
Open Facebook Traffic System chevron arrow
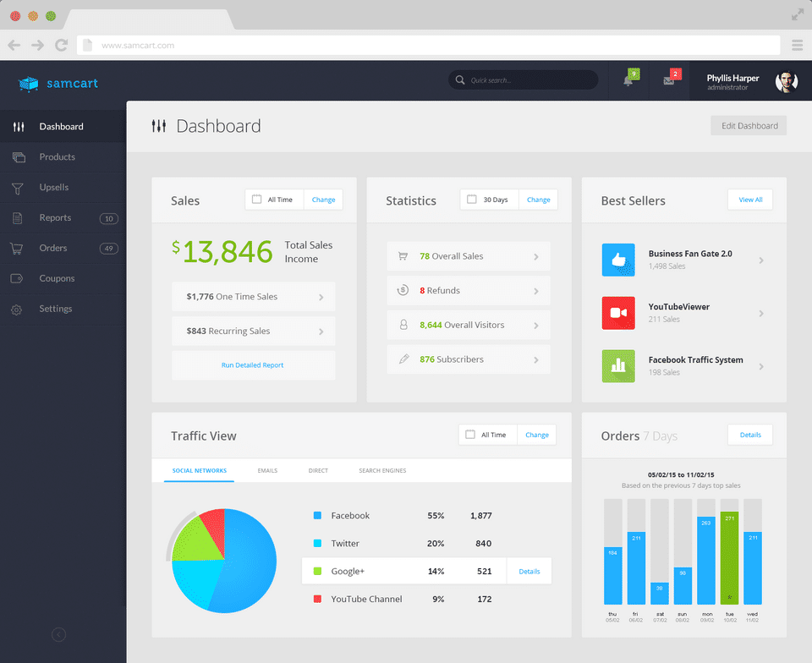click(x=760, y=366)
